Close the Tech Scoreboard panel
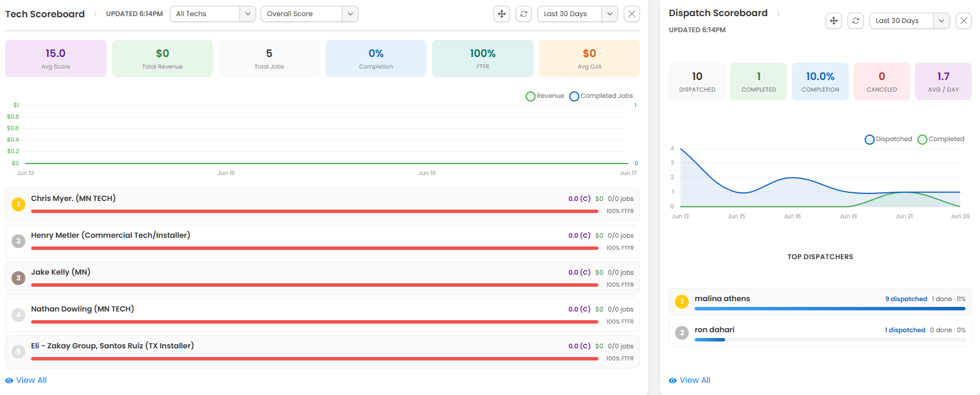Screen dimensions: 980x395 click(x=632, y=14)
